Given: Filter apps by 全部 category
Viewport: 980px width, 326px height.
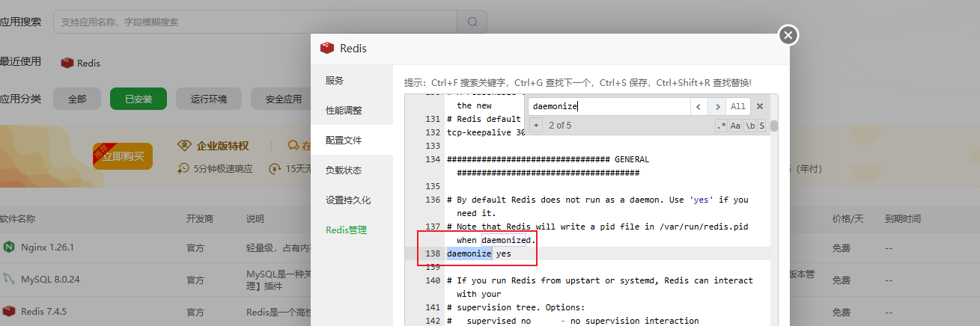Looking at the screenshot, I should (x=77, y=99).
